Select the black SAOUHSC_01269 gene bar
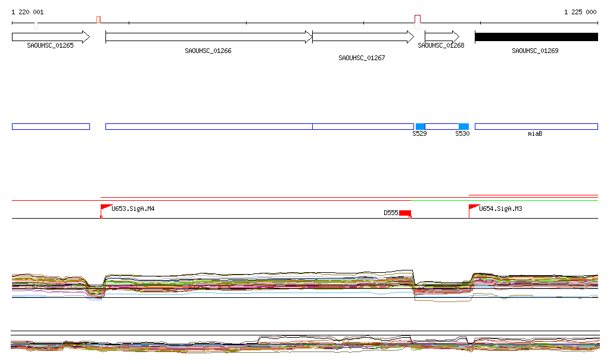Viewport: 610px width, 364px height. pos(536,37)
